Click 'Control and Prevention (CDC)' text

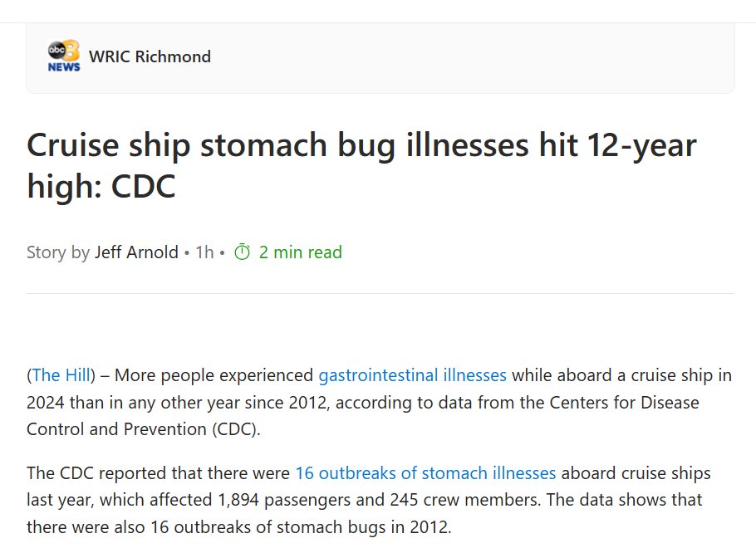point(140,430)
